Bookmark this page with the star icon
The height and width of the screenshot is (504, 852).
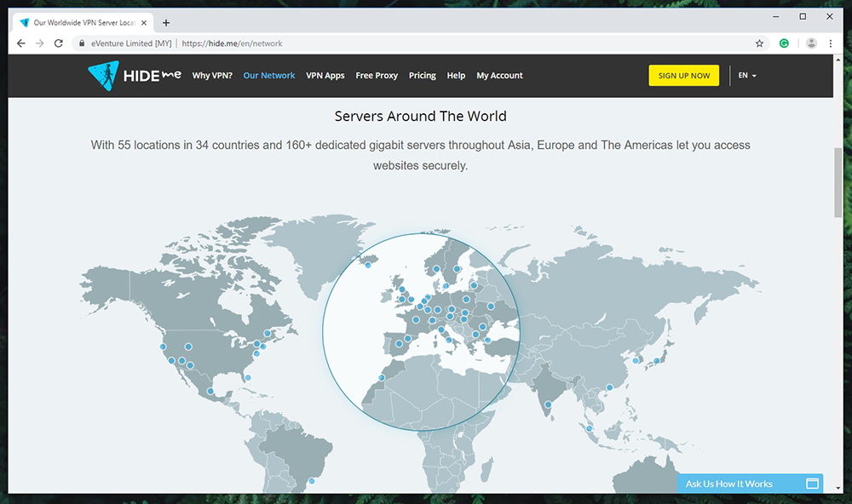760,43
